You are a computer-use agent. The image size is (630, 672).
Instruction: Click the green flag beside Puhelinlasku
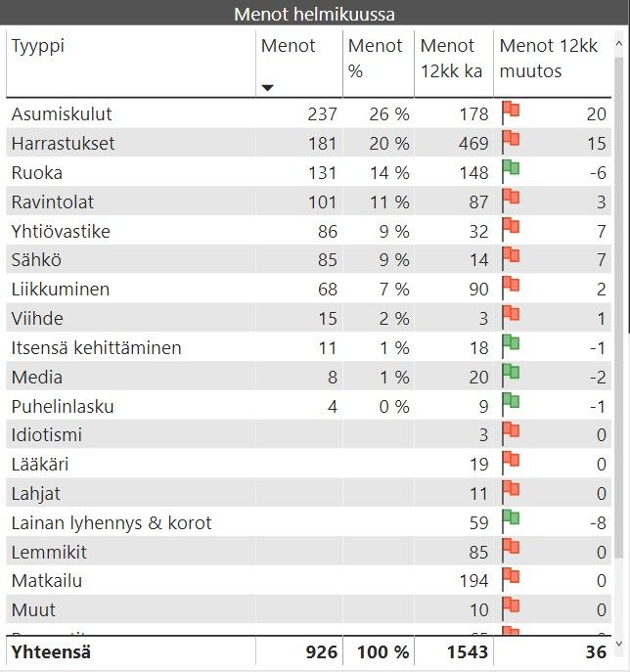[510, 405]
